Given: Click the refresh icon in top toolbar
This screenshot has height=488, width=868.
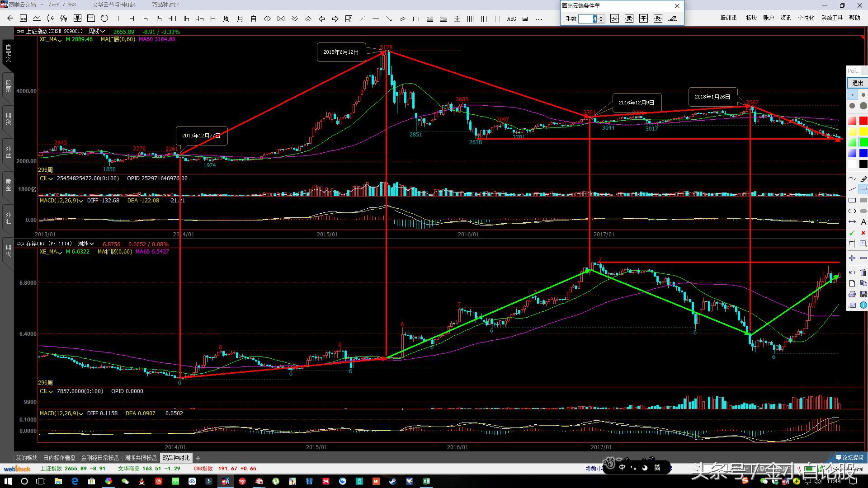Looking at the screenshot, I should click(104, 19).
